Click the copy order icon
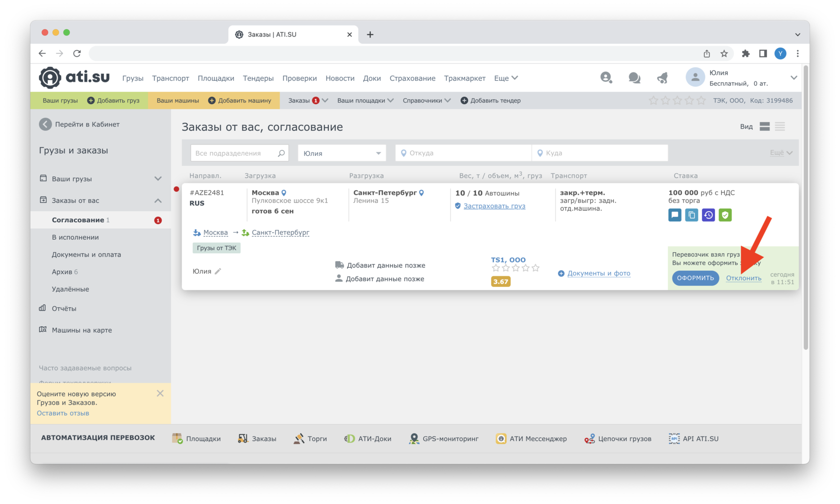Image resolution: width=840 pixels, height=504 pixels. [x=691, y=215]
